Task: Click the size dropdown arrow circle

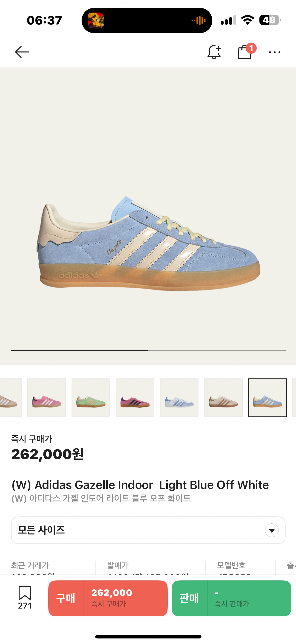Action: [272, 530]
